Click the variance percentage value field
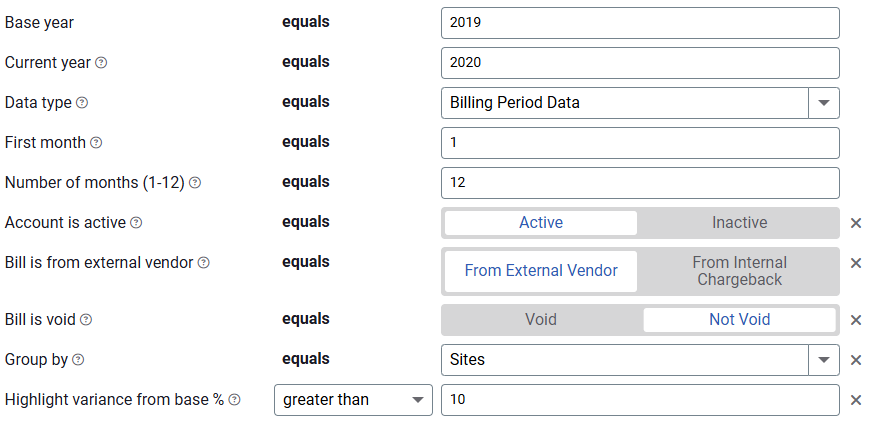Image resolution: width=869 pixels, height=433 pixels. [640, 400]
